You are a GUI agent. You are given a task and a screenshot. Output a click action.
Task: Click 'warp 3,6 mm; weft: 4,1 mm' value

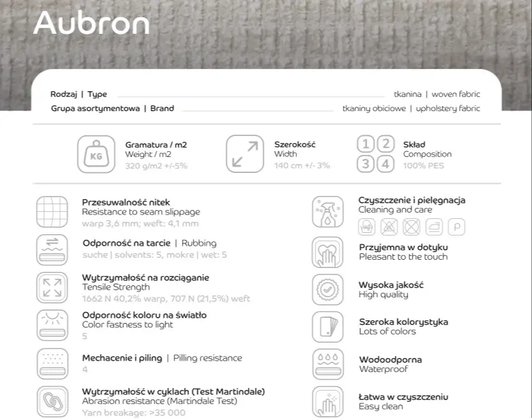[140, 223]
